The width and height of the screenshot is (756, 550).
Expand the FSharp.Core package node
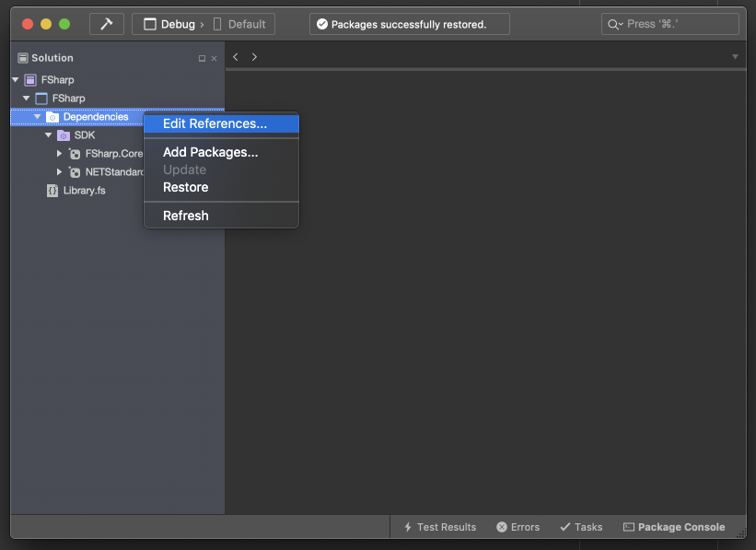(59, 154)
